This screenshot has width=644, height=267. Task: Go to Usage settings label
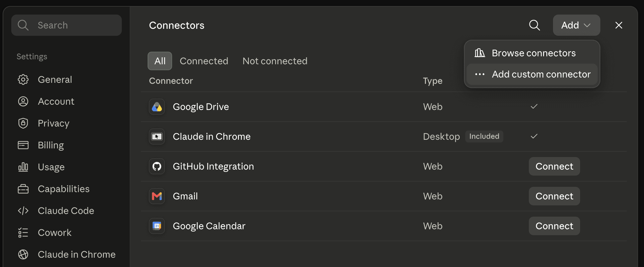[x=51, y=167]
